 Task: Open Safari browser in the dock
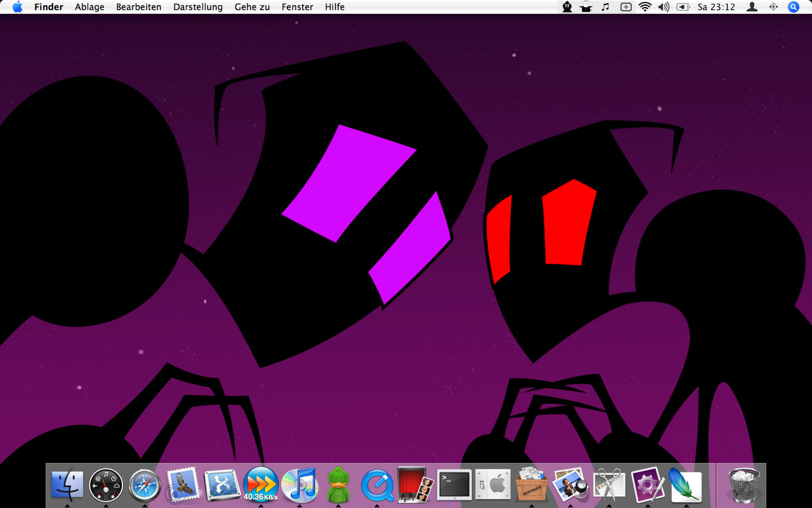tap(145, 486)
